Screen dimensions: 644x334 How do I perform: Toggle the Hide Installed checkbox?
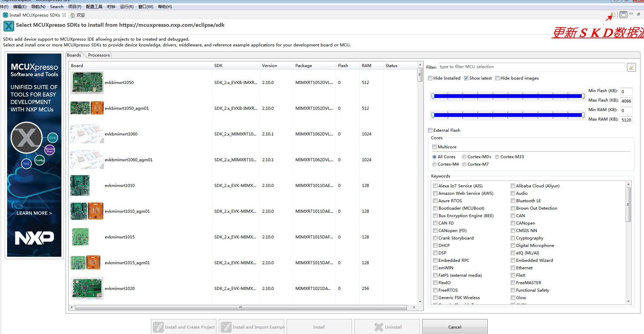[x=430, y=78]
